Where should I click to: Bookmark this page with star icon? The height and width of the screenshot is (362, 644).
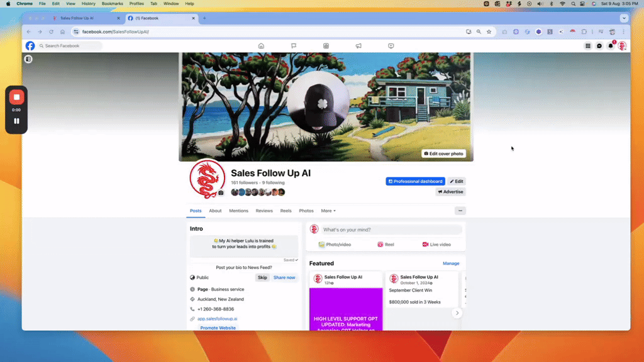pos(489,31)
